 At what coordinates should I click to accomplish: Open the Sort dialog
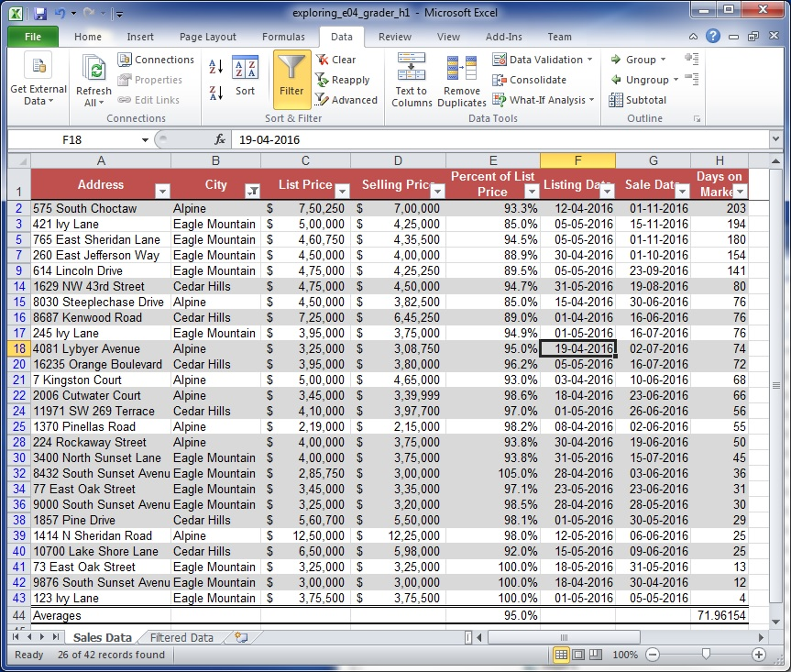click(x=245, y=76)
